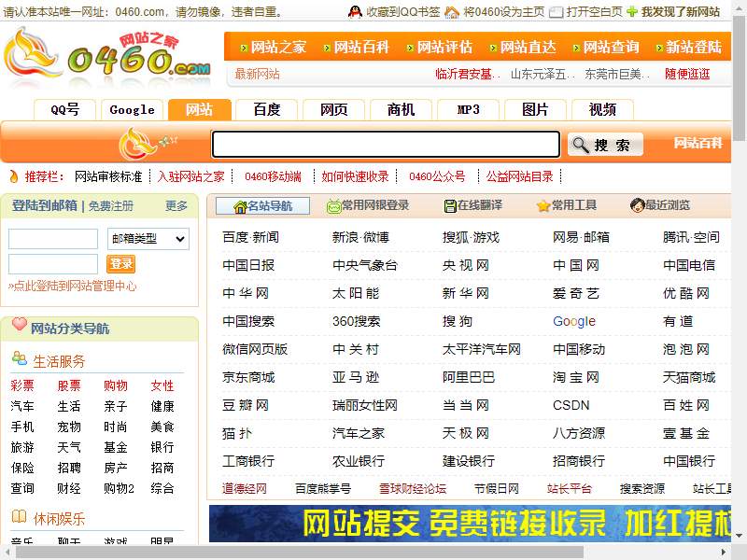Click the magnifier icon on search button
The image size is (747, 560).
pyautogui.click(x=580, y=145)
